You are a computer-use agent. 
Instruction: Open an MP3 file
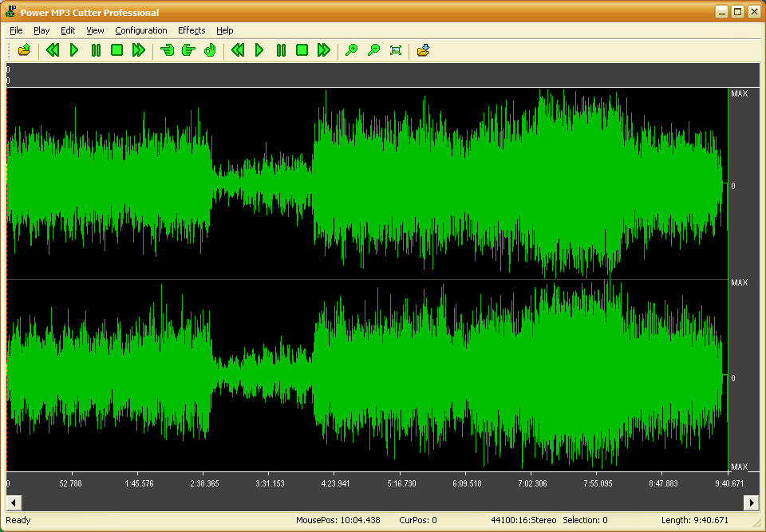tap(23, 50)
